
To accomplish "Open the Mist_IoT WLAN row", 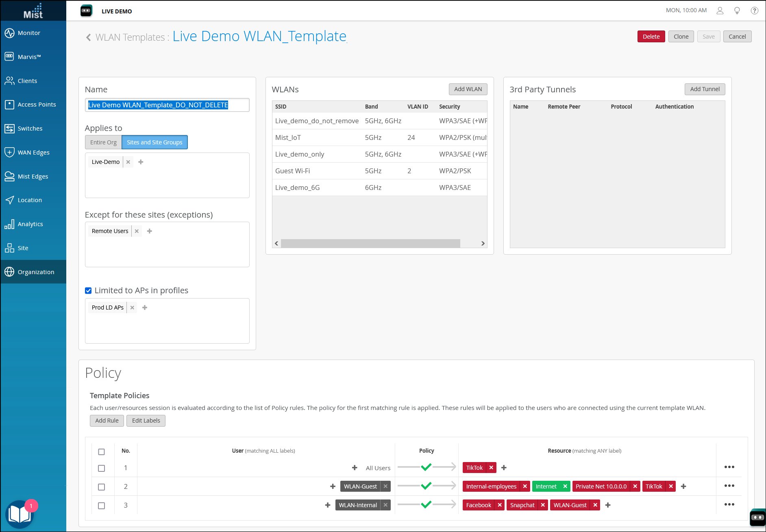I will [x=379, y=137].
